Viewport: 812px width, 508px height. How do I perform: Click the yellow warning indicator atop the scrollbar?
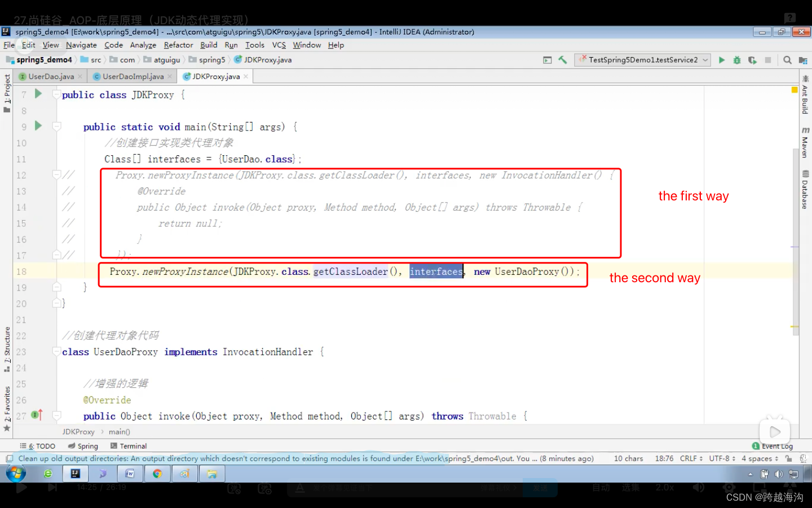[795, 90]
